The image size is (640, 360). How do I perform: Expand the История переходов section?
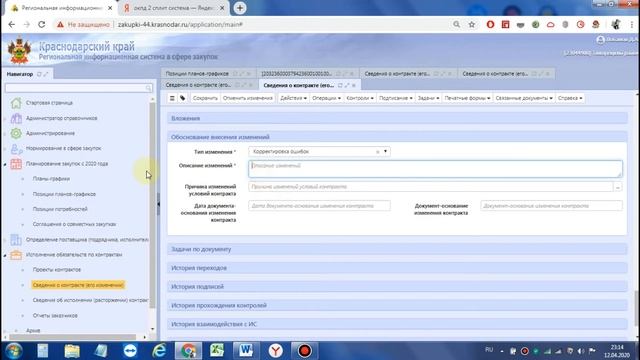(397, 268)
